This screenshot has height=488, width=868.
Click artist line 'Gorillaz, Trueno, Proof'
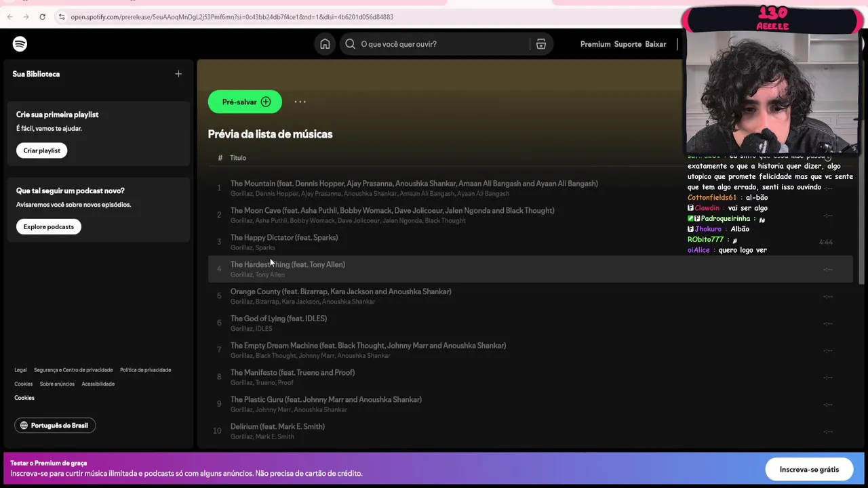click(262, 383)
